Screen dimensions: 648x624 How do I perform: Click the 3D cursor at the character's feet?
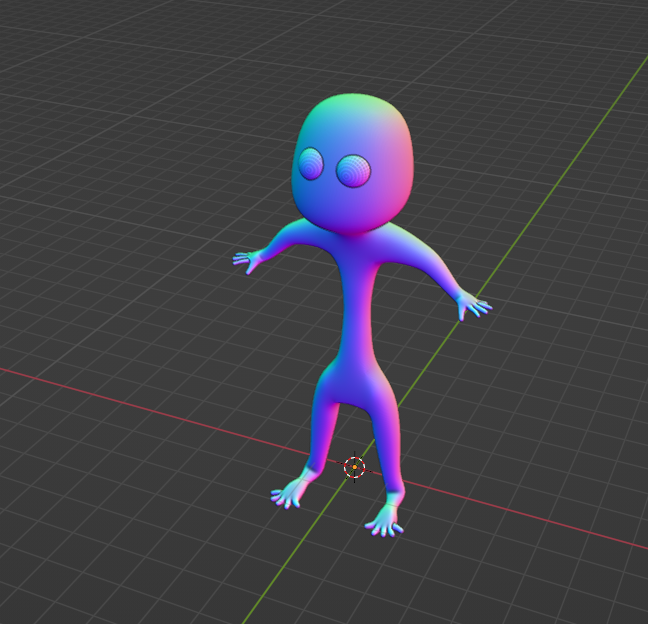[354, 467]
